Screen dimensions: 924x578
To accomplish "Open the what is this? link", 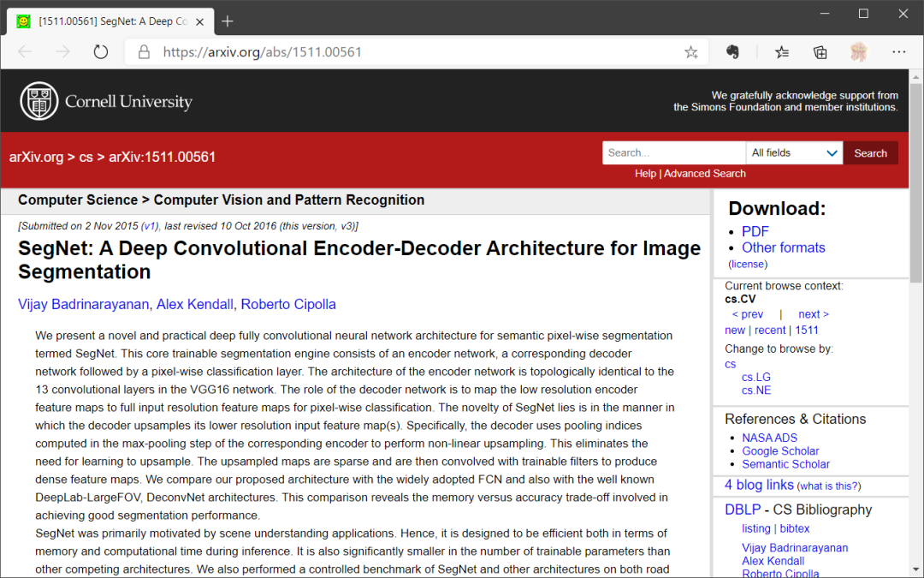I will pos(828,486).
